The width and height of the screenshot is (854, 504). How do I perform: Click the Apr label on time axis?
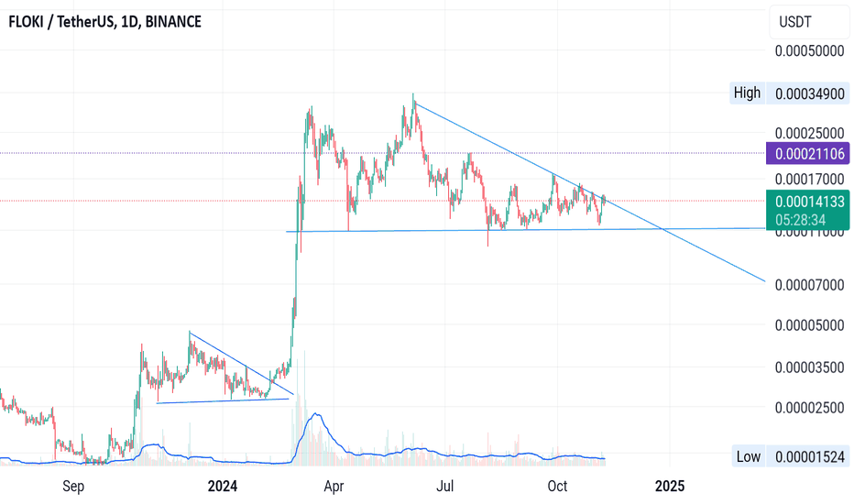tap(334, 486)
